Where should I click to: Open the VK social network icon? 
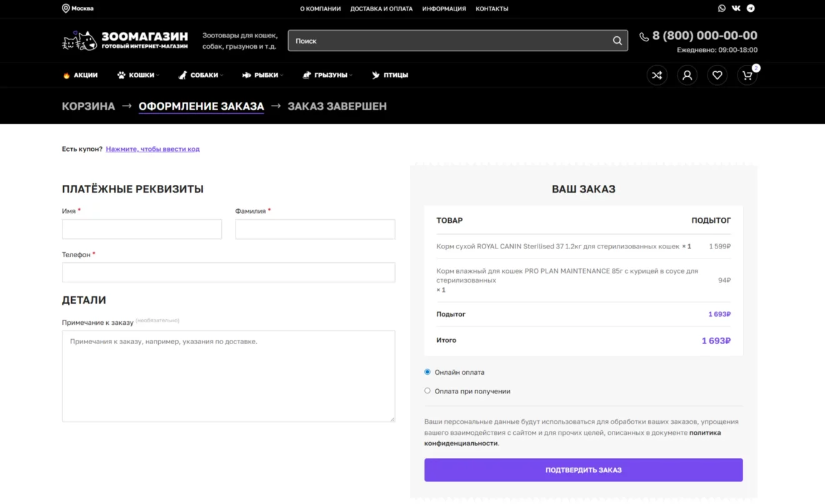coord(736,8)
